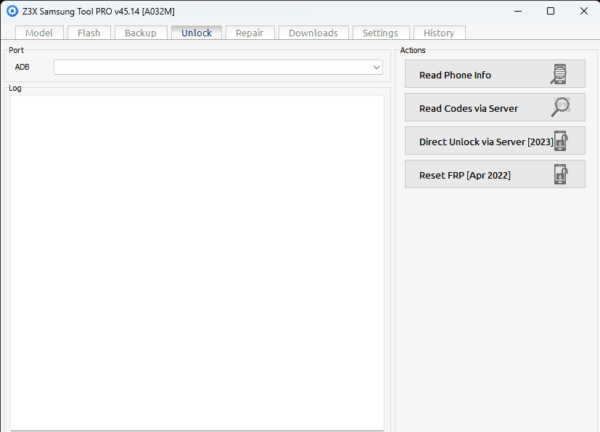Click inside the Log output area
This screenshot has width=600, height=432.
pyautogui.click(x=197, y=263)
